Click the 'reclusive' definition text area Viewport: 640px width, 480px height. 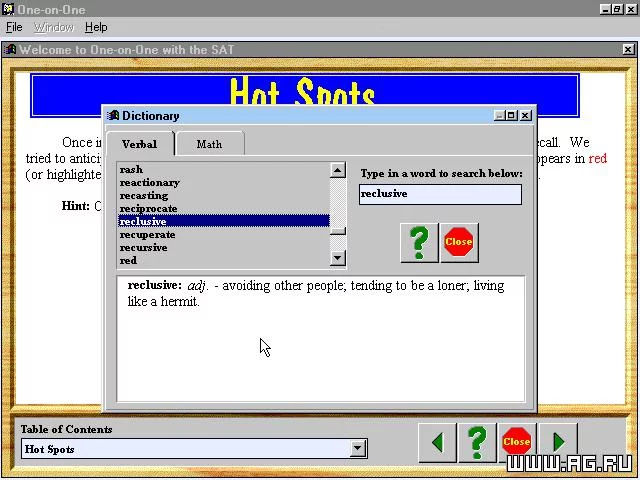321,339
